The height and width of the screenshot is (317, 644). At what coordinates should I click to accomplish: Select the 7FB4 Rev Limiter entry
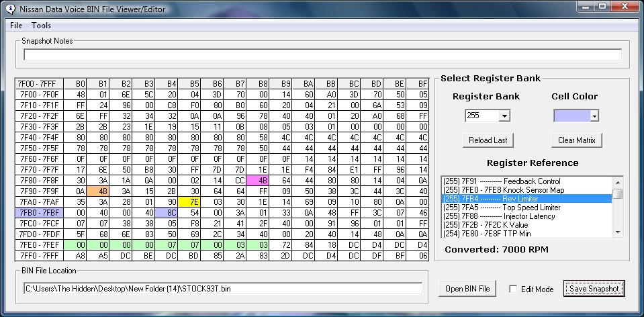click(x=527, y=199)
